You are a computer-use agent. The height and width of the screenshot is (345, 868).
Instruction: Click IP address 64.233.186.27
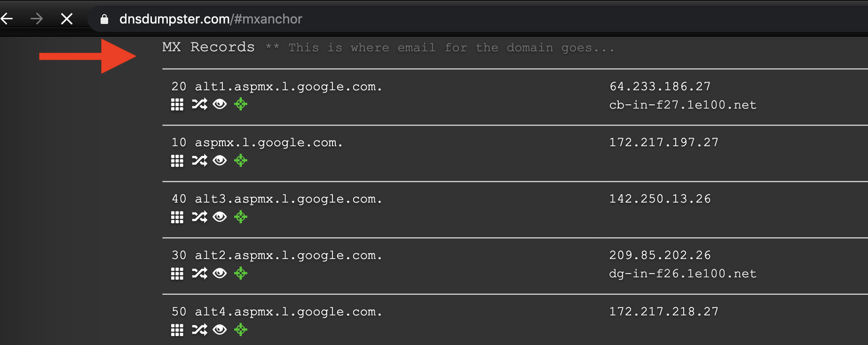pos(660,86)
